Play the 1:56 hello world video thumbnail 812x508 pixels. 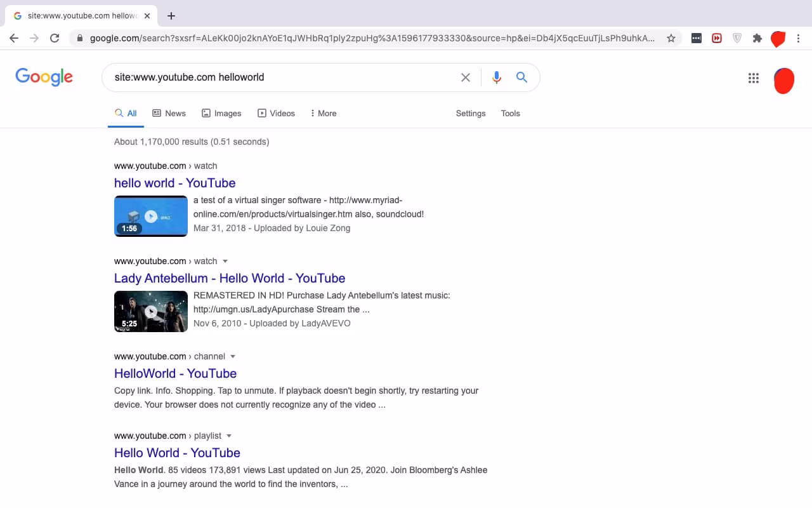click(151, 216)
